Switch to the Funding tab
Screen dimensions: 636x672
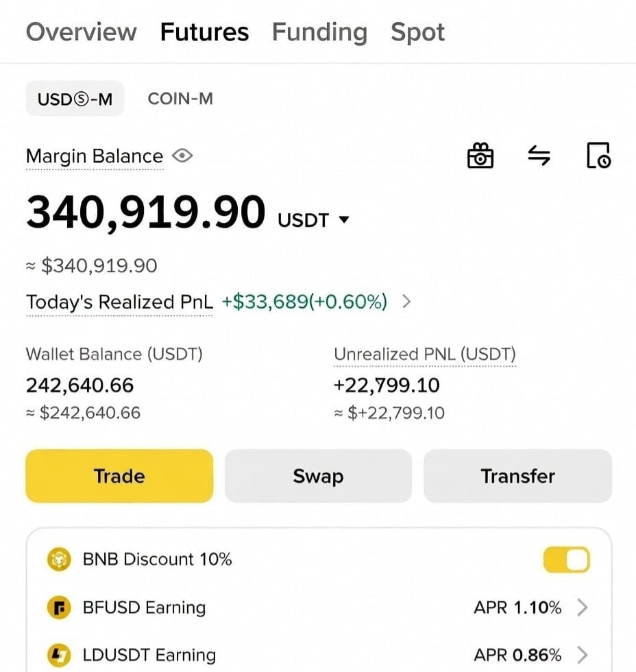pyautogui.click(x=320, y=33)
